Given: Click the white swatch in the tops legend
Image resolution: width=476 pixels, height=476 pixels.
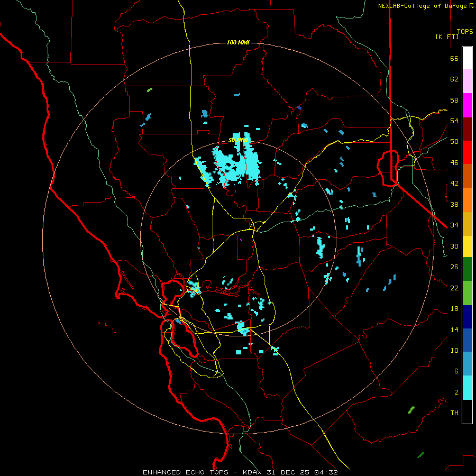Looking at the screenshot, I should [467, 58].
